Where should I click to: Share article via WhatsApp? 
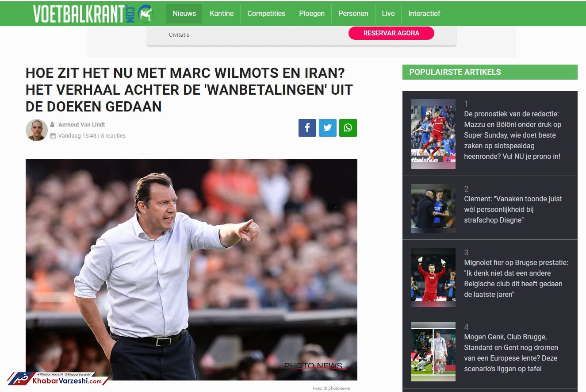point(348,128)
